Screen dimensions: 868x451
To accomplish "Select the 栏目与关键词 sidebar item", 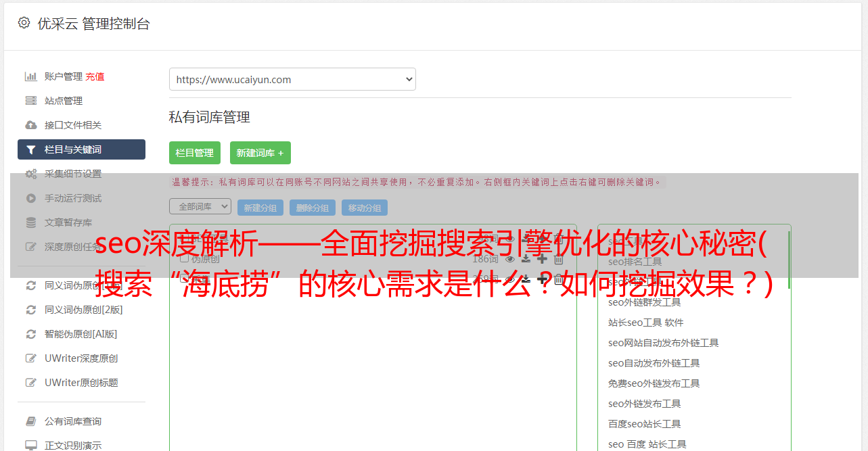I will tap(81, 149).
